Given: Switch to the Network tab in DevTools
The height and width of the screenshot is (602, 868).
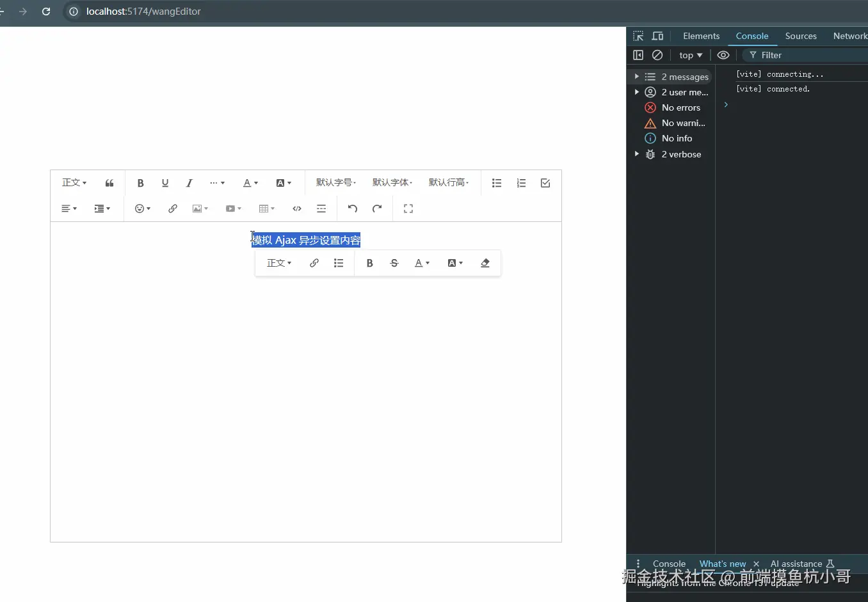Looking at the screenshot, I should 851,36.
